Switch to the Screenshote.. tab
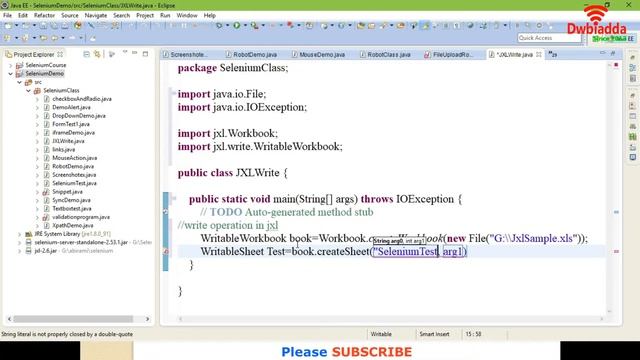 click(185, 54)
